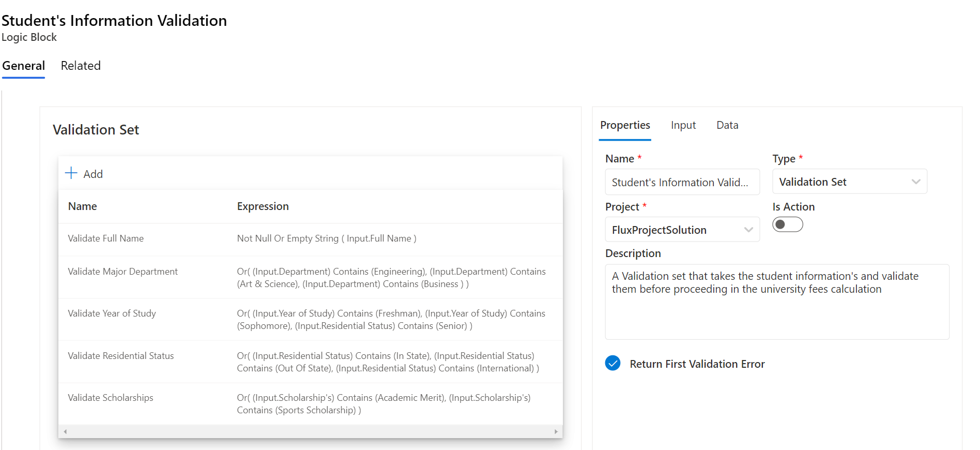Select the Validate Year of Study row
980x450 pixels.
(310, 319)
